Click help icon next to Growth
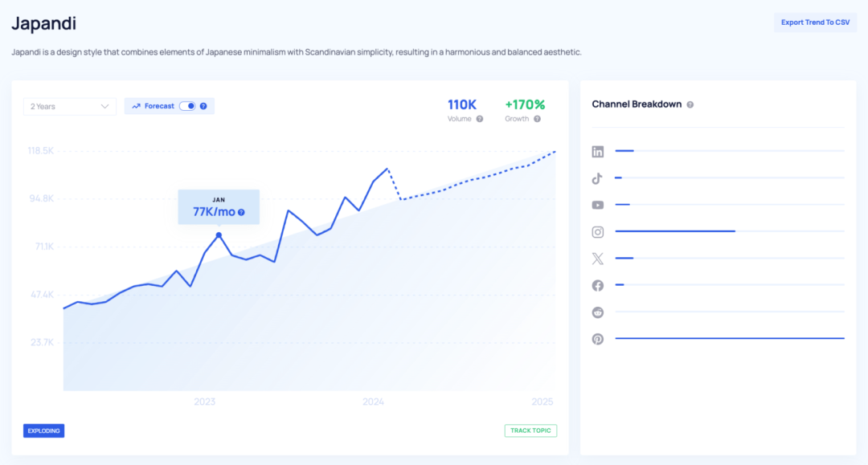The width and height of the screenshot is (868, 465). pyautogui.click(x=537, y=119)
